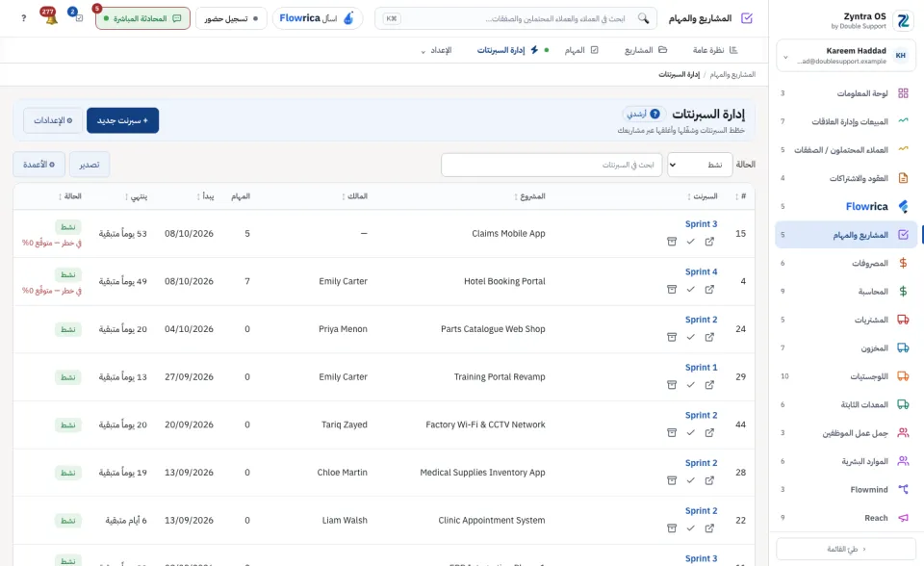Switch to the نظرة عامة overview tab
Viewport: 924px width, 566px height.
(x=715, y=50)
